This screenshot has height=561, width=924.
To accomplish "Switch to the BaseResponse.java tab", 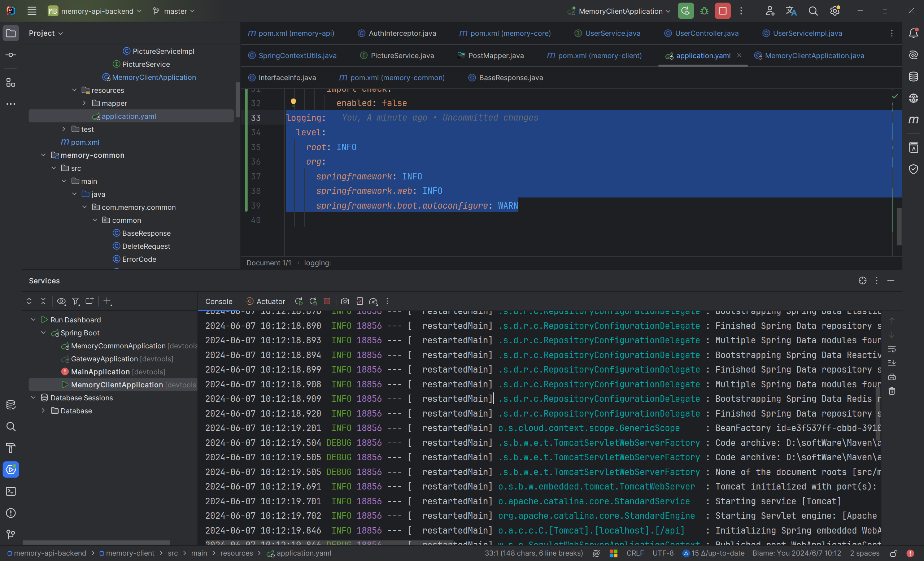I will point(506,78).
